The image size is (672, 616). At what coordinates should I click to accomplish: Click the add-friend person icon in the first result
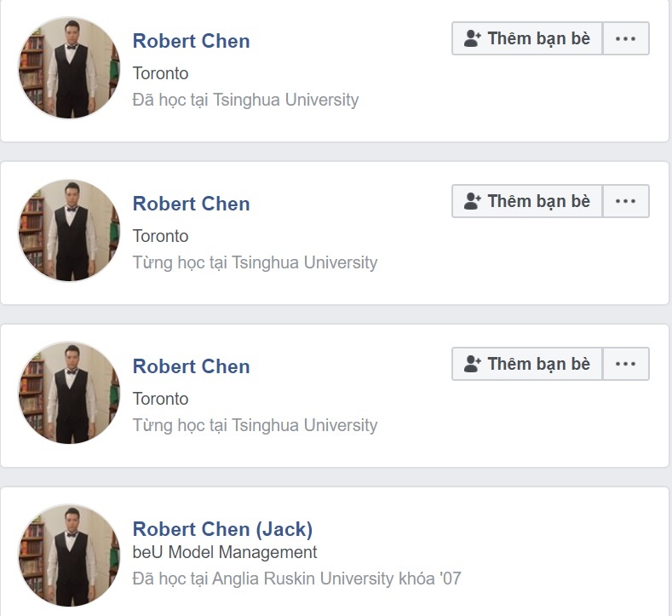pos(473,38)
